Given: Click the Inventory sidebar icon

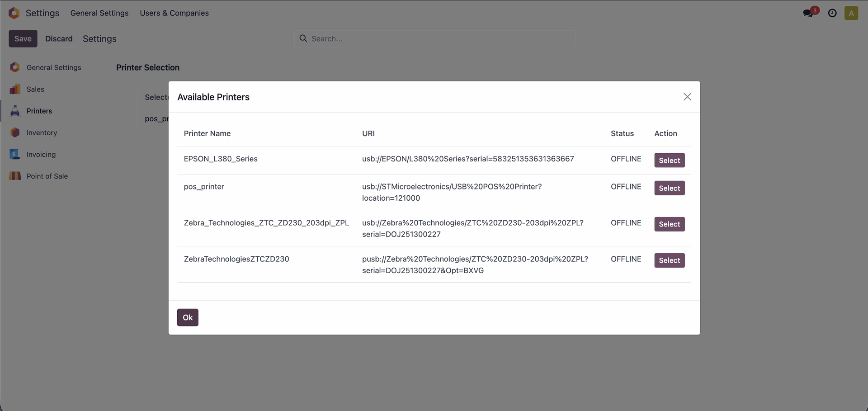Looking at the screenshot, I should point(15,132).
